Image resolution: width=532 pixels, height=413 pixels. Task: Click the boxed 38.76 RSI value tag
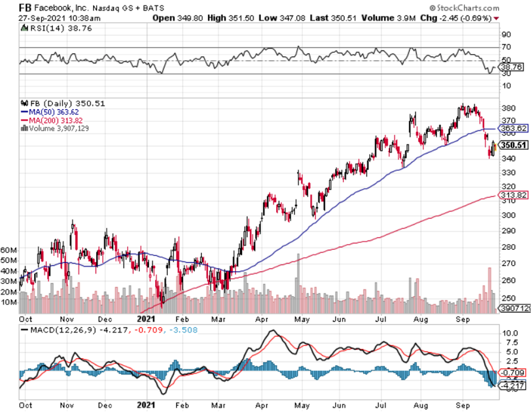point(512,67)
